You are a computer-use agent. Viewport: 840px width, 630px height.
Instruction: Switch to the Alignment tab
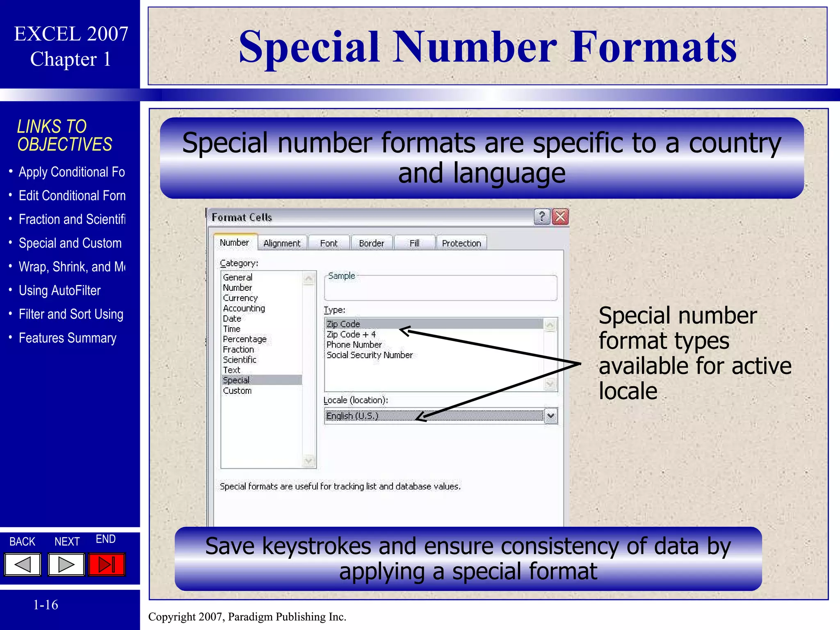[282, 243]
